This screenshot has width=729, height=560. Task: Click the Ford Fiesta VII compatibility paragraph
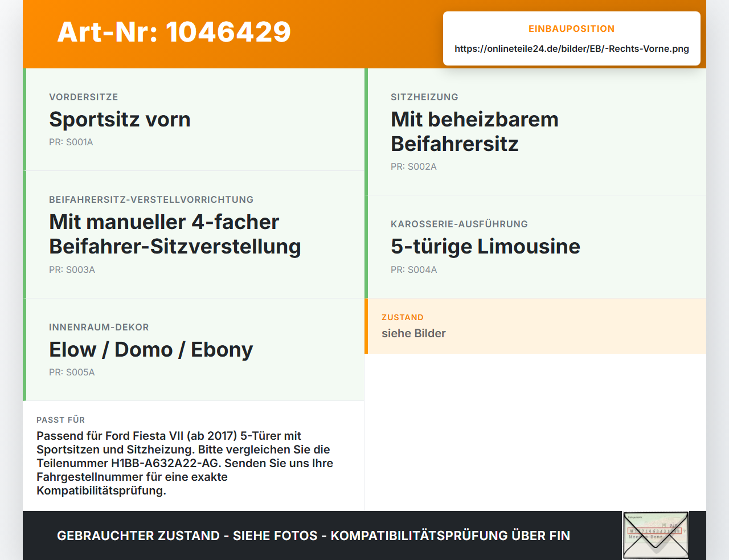click(x=185, y=463)
